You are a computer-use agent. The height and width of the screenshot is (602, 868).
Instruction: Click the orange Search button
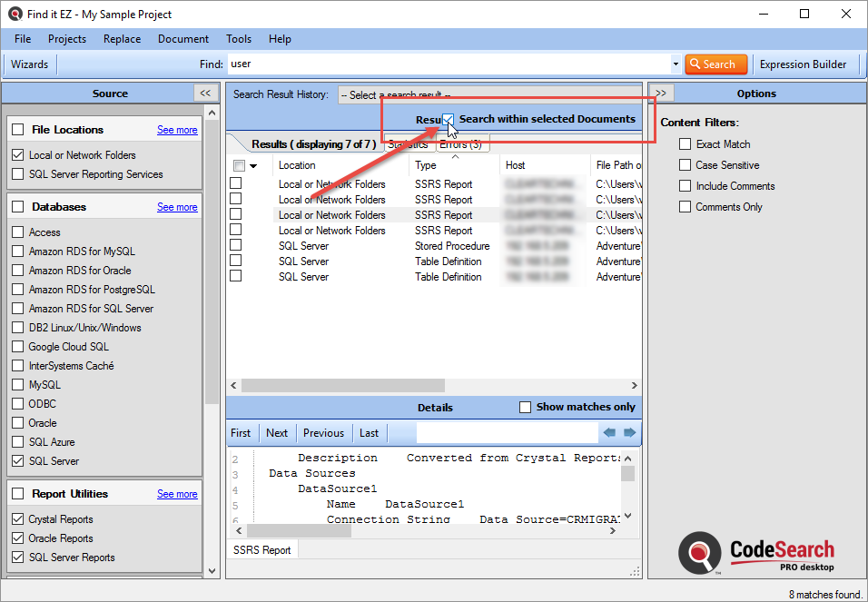(x=715, y=64)
